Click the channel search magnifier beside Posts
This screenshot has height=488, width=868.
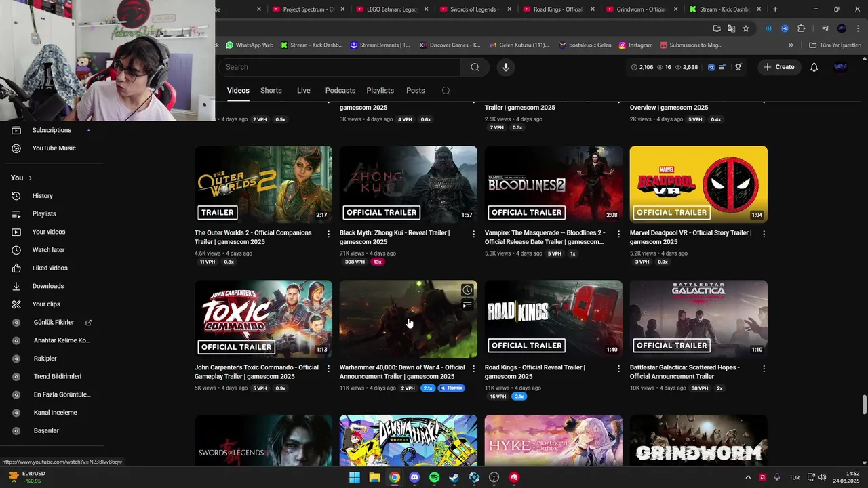pyautogui.click(x=446, y=91)
